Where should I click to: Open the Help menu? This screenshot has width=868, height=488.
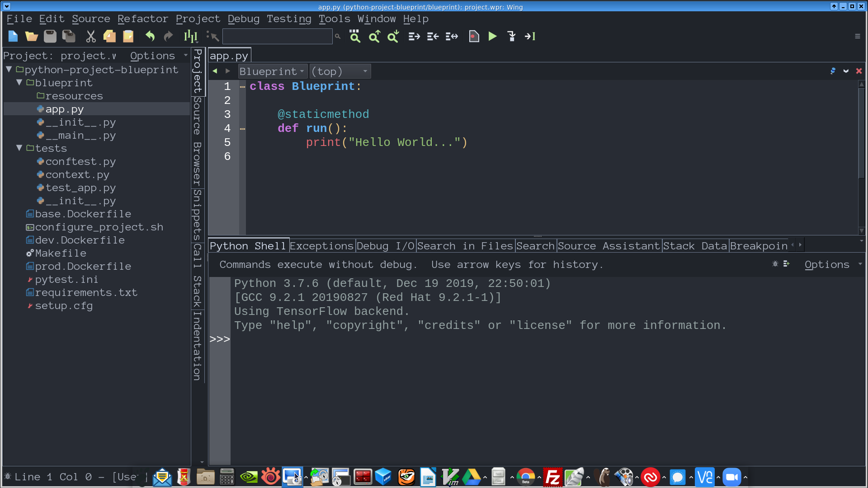[x=416, y=19]
